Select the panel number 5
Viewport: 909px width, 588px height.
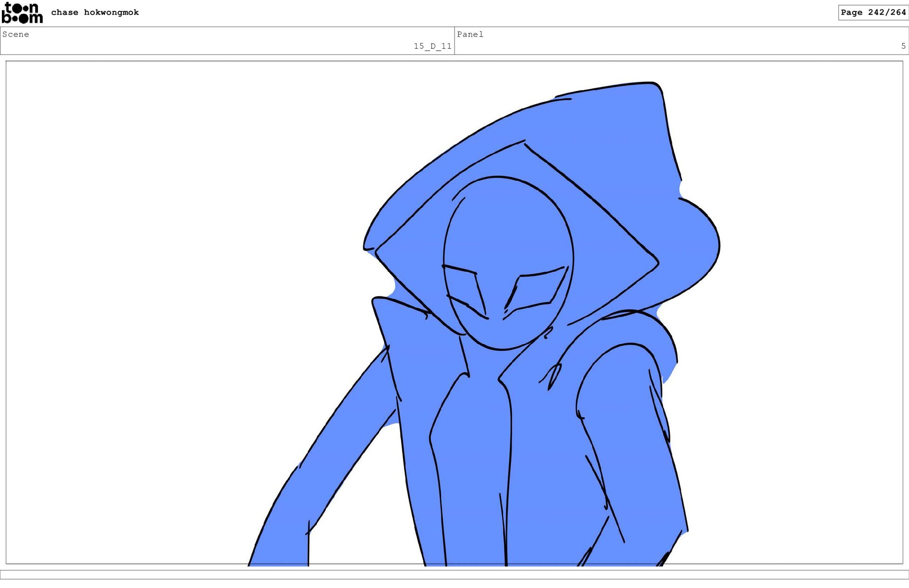(903, 46)
